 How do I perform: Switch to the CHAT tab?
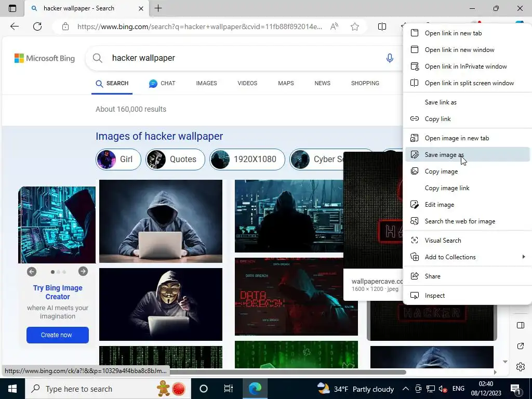(x=162, y=83)
